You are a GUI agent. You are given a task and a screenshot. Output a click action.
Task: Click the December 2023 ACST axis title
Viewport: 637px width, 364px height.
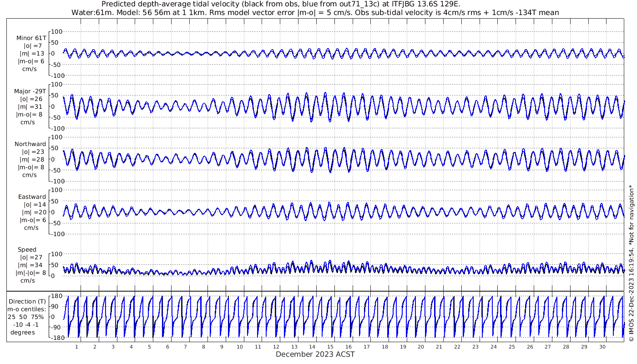coord(315,354)
